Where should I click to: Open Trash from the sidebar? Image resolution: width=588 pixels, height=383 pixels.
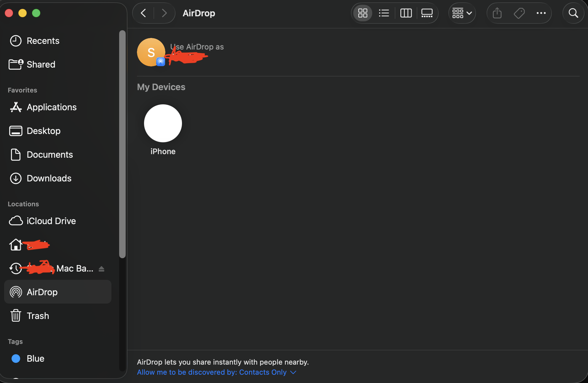click(38, 316)
